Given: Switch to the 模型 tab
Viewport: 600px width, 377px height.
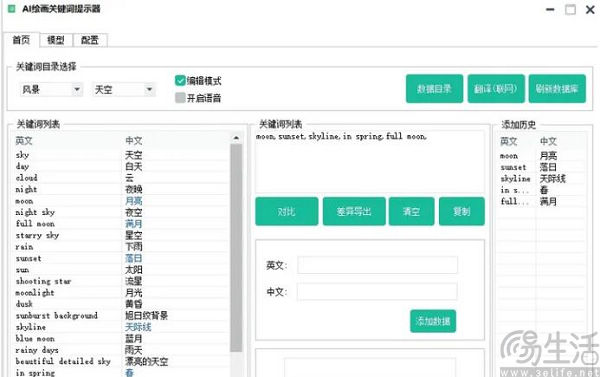Looking at the screenshot, I should [x=56, y=40].
